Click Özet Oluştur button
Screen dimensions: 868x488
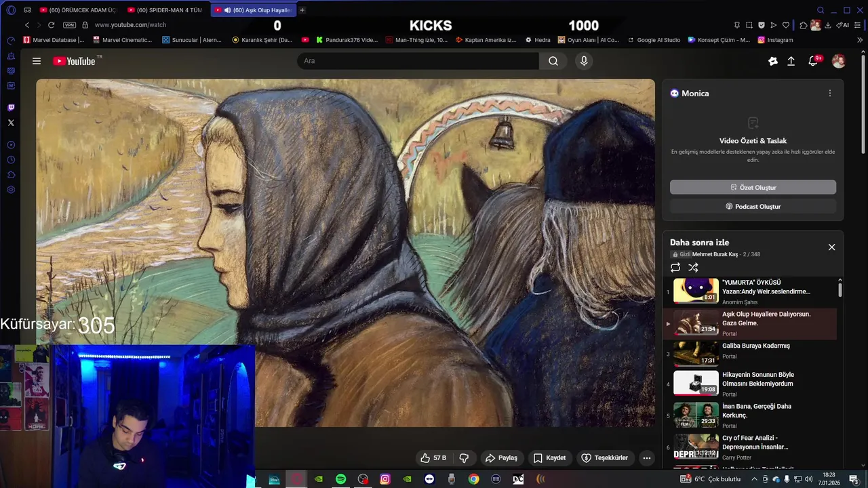[753, 188]
